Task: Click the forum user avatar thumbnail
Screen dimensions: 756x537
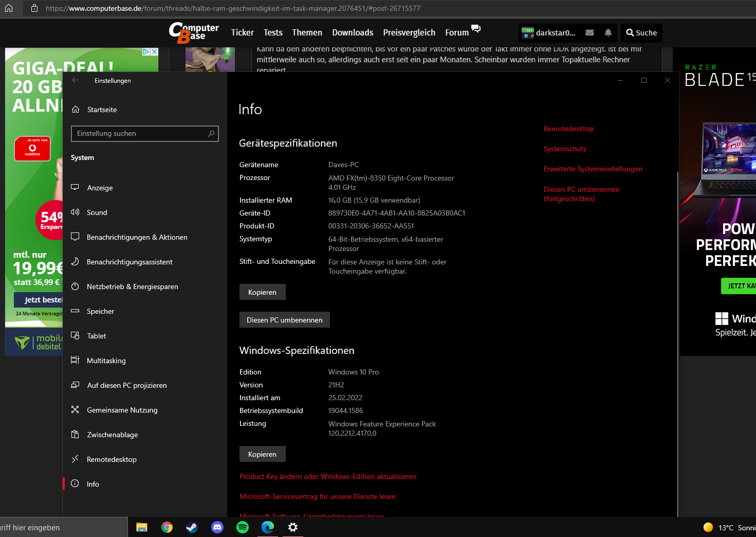Action: 210,60
